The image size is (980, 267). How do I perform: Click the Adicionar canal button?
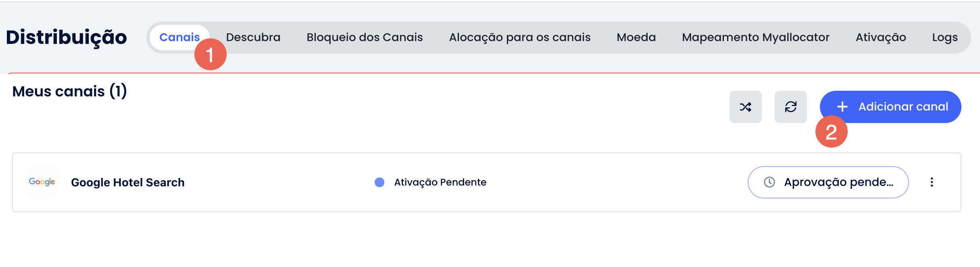coord(890,107)
